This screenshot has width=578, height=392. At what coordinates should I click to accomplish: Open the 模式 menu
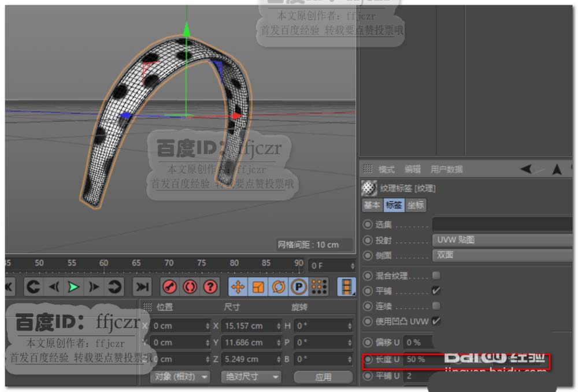(386, 169)
